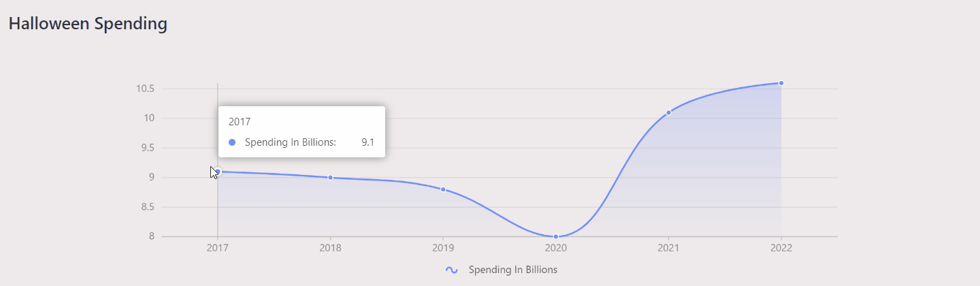Click the Halloween Spending chart title

tap(88, 23)
